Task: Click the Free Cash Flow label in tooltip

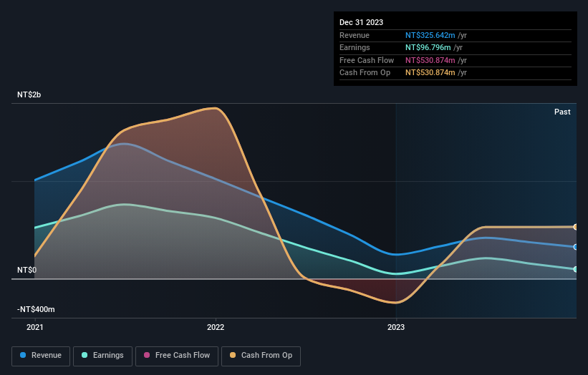Action: click(x=367, y=60)
